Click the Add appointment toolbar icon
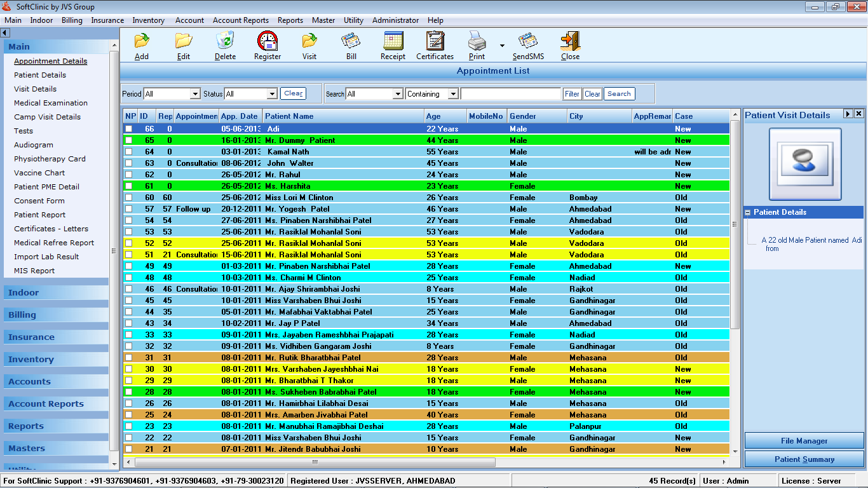Image resolution: width=868 pixels, height=488 pixels. pyautogui.click(x=141, y=42)
